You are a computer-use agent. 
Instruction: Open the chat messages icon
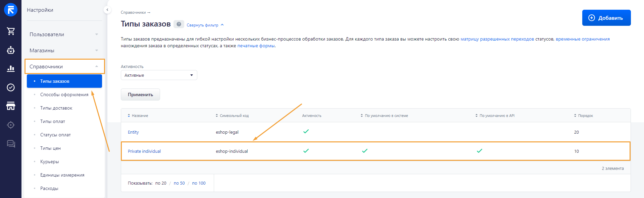pos(11,144)
